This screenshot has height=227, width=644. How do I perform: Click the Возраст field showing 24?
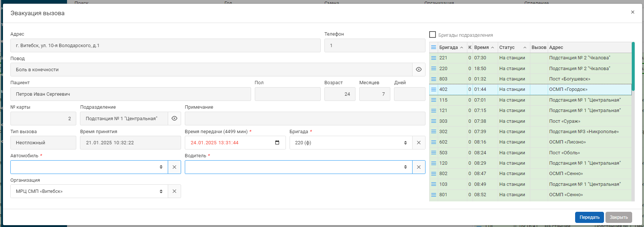point(340,94)
